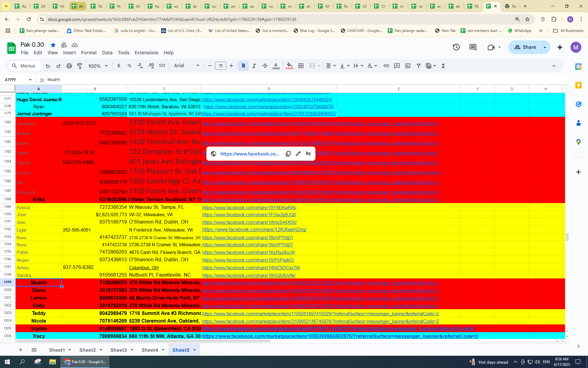The height and width of the screenshot is (368, 588).
Task: Click the Share button
Action: [x=525, y=47]
